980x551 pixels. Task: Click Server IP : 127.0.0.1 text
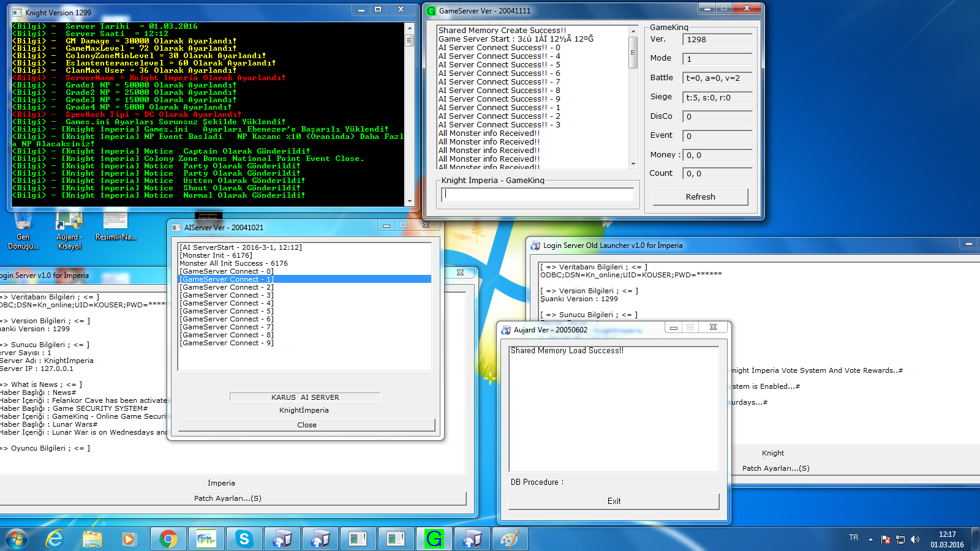[x=36, y=369]
